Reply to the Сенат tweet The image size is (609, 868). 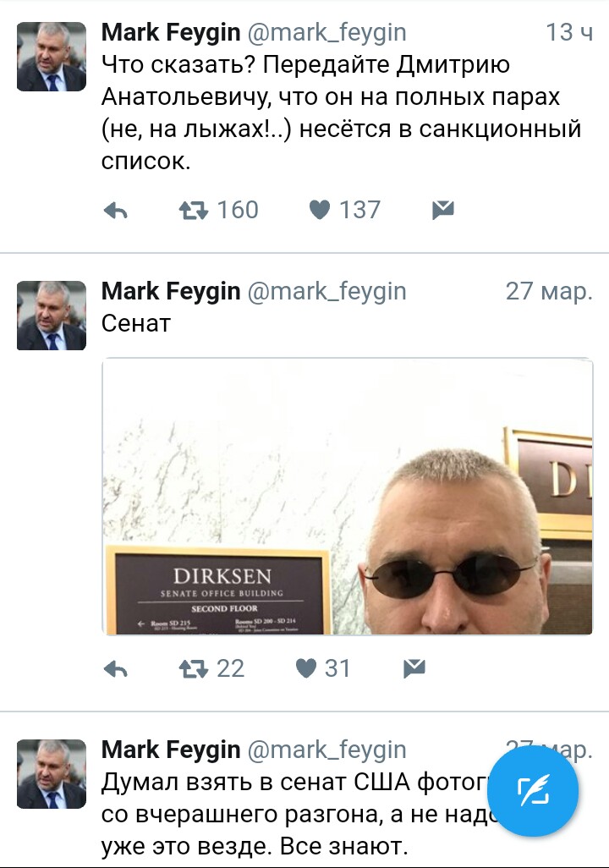(116, 668)
